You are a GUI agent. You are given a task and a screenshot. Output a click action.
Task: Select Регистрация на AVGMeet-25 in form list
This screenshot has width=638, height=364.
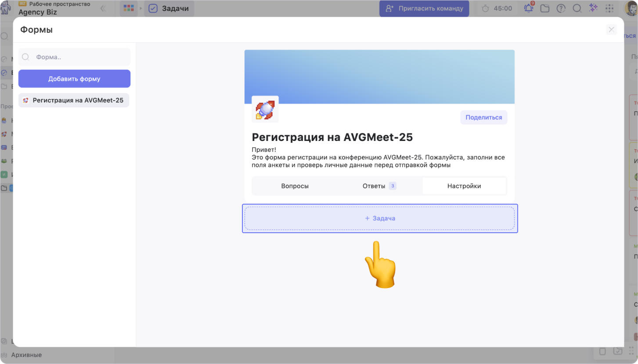pyautogui.click(x=74, y=100)
